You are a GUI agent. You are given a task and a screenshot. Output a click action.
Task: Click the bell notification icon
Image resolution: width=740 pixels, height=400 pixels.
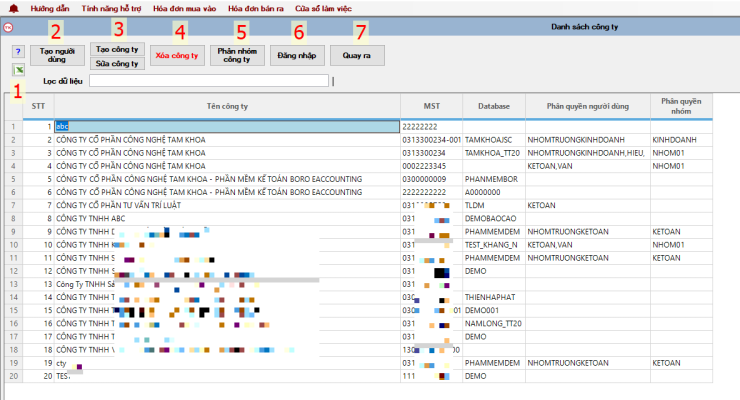click(14, 8)
